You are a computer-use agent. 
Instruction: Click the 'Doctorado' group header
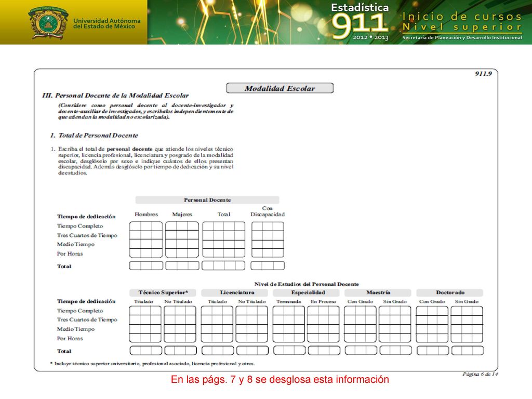pos(450,292)
